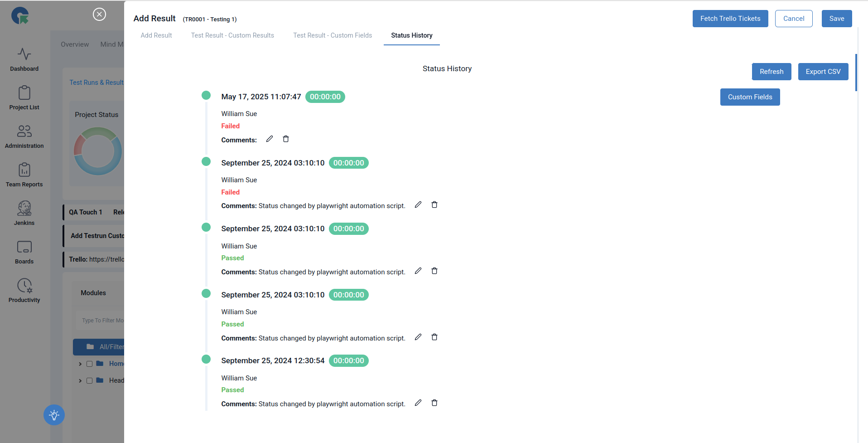The image size is (868, 443).
Task: Delete the September 25 12:30:54 entry
Action: tap(434, 403)
